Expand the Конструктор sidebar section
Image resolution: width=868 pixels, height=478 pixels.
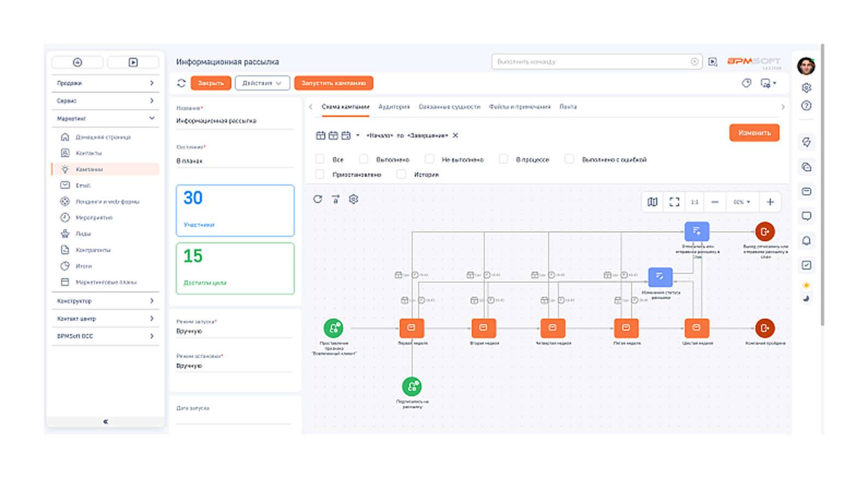click(105, 301)
